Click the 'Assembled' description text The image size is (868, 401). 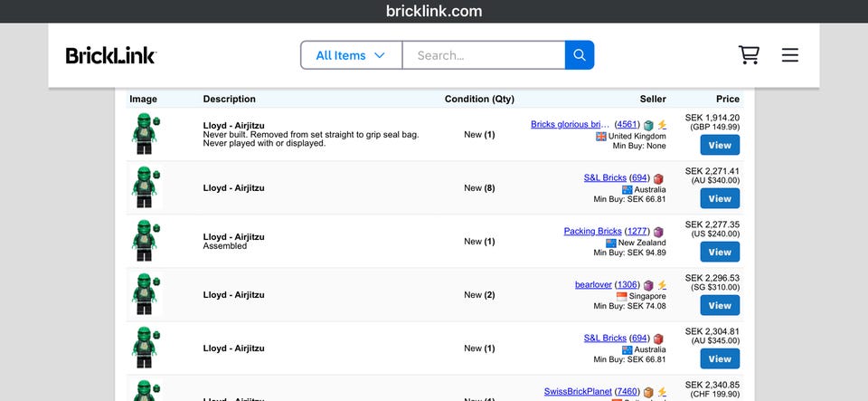(x=225, y=246)
